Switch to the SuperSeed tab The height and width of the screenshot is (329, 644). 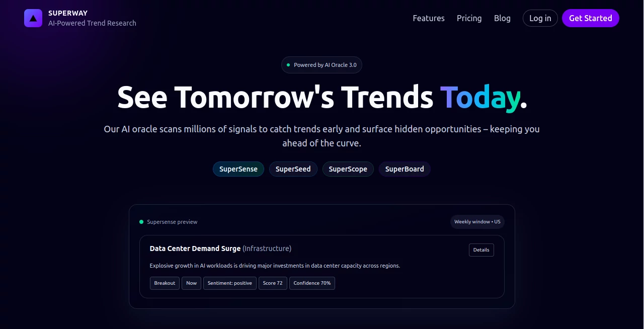(x=293, y=169)
